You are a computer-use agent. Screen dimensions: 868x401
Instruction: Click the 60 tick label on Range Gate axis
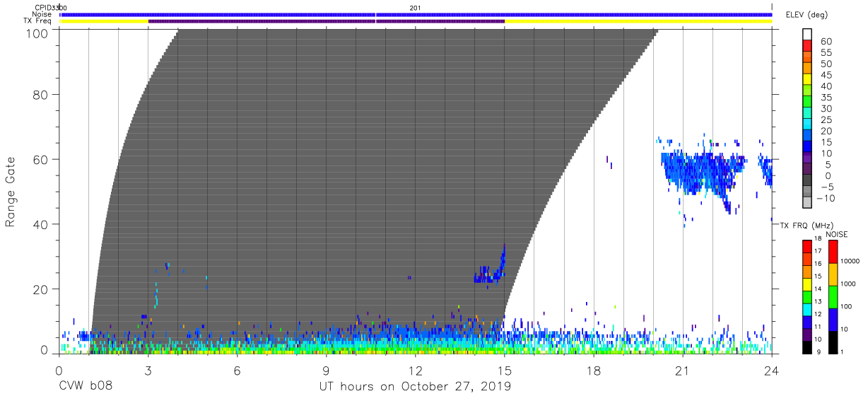42,158
